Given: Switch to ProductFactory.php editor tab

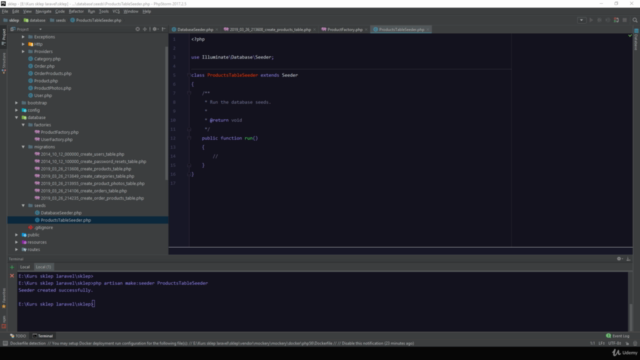Looking at the screenshot, I should pos(344,29).
